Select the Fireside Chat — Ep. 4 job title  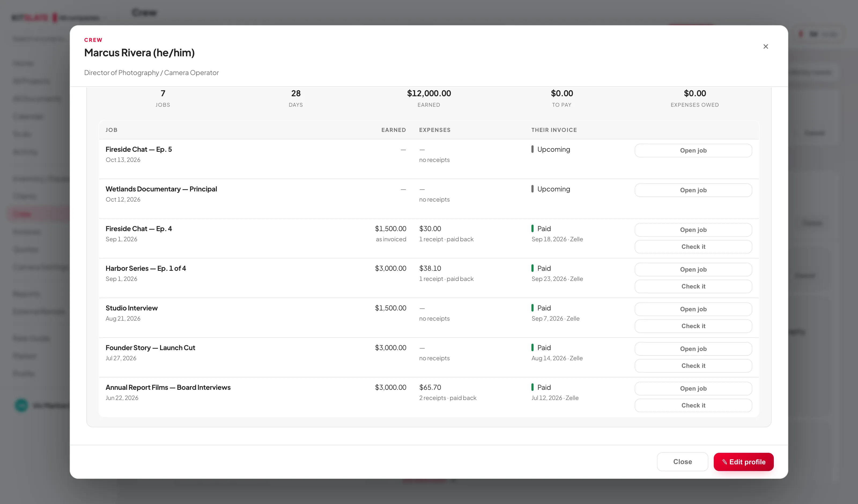(139, 228)
